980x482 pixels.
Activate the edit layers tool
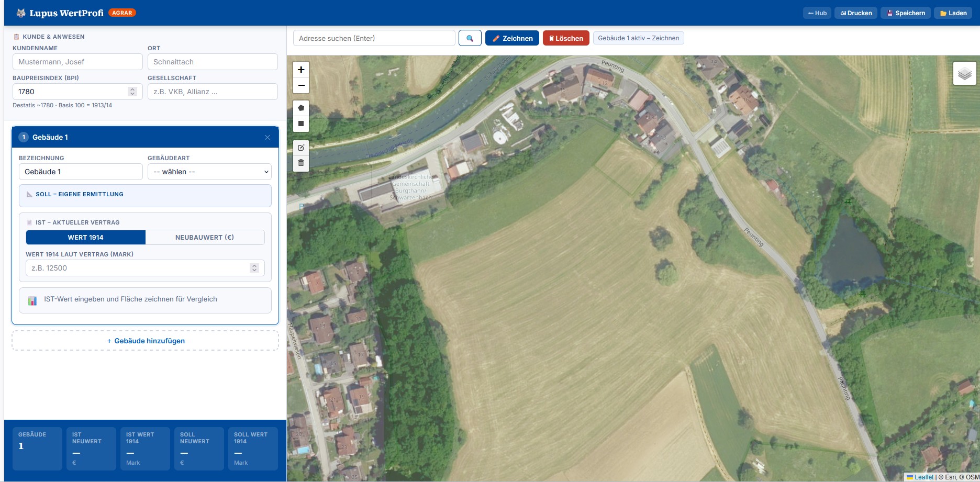(301, 148)
